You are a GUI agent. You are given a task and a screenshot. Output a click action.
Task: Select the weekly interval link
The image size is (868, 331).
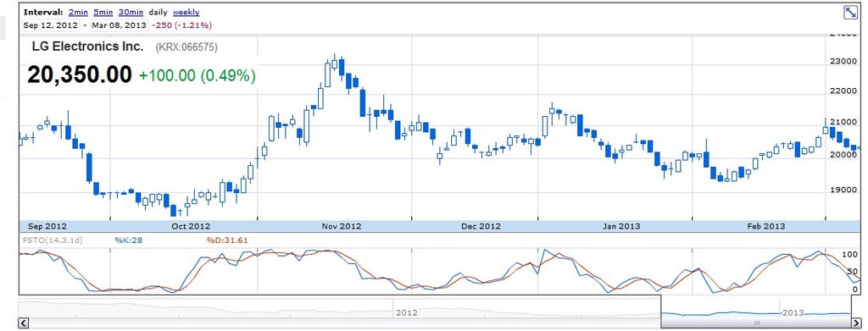tap(186, 12)
